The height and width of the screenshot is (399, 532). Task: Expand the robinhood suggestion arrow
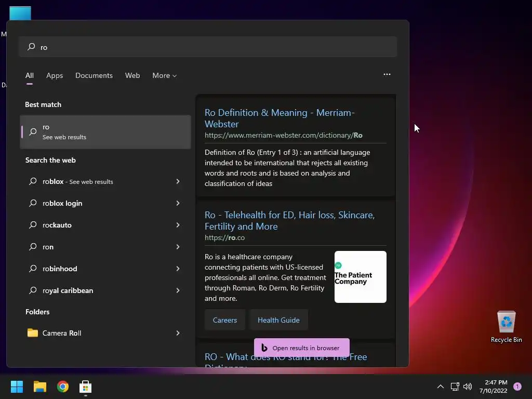coord(178,269)
